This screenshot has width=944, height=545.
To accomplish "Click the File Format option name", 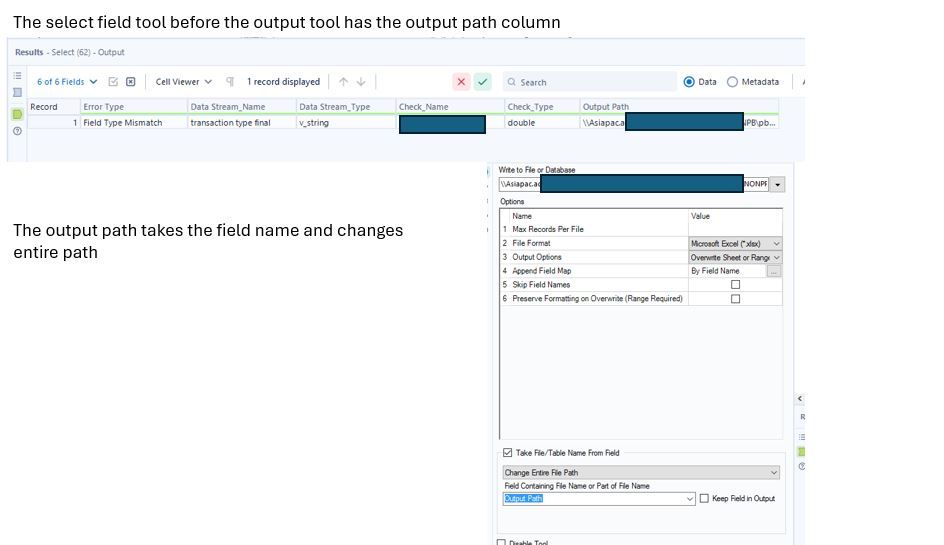I will (531, 243).
